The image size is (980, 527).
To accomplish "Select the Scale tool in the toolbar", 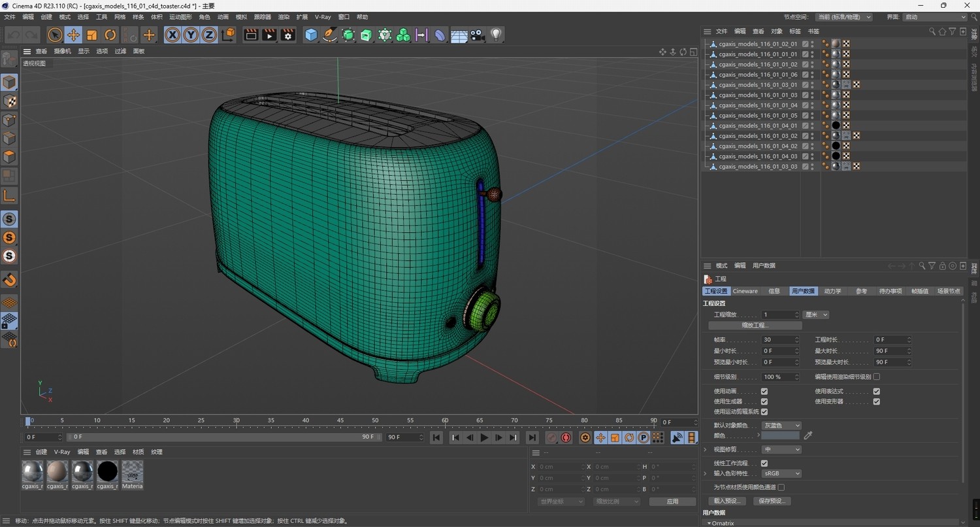I will click(x=91, y=35).
